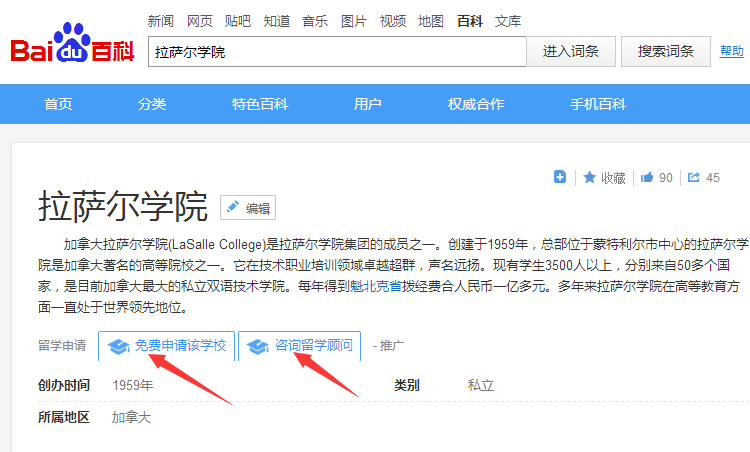Screen dimensions: 750x452
Task: Click the 收藏 text label
Action: pos(613,178)
